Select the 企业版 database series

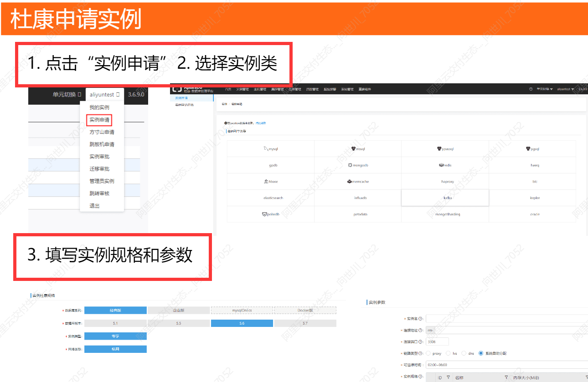click(179, 310)
